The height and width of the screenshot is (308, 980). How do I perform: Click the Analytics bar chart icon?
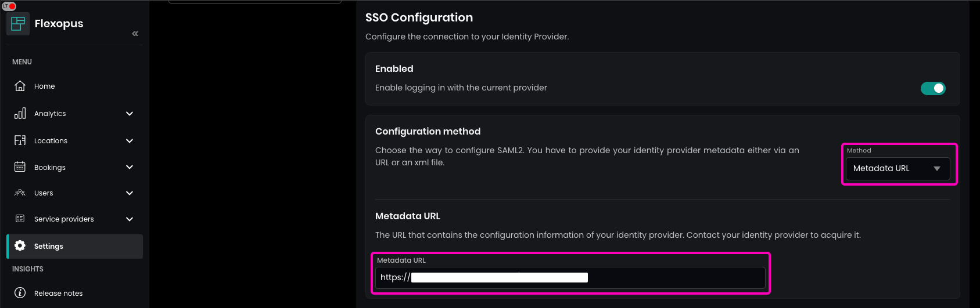point(20,113)
